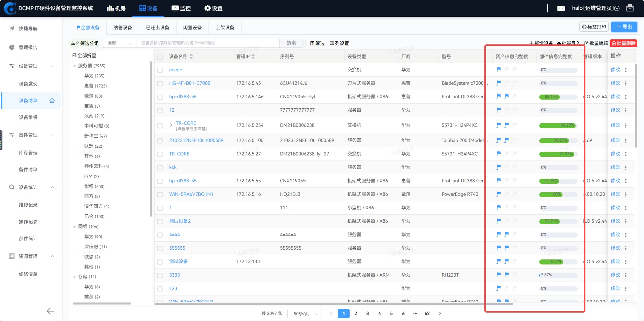Click the 60% completeness progress bar

click(x=558, y=194)
